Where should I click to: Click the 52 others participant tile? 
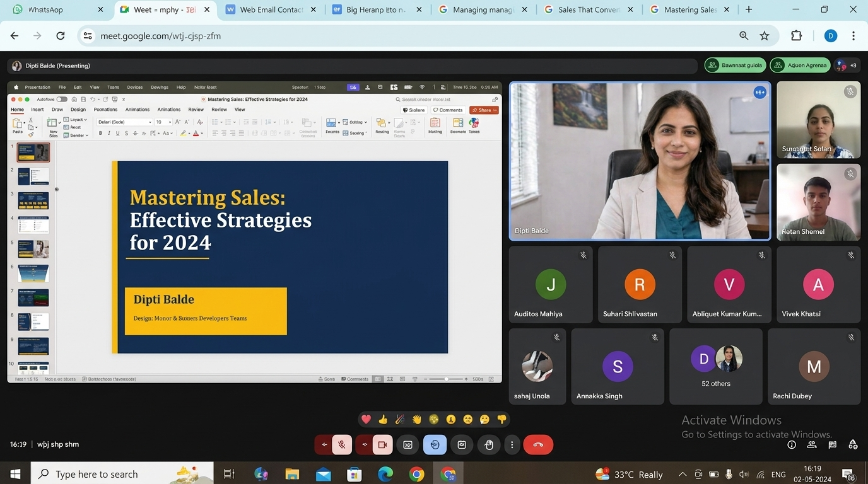[x=716, y=366]
